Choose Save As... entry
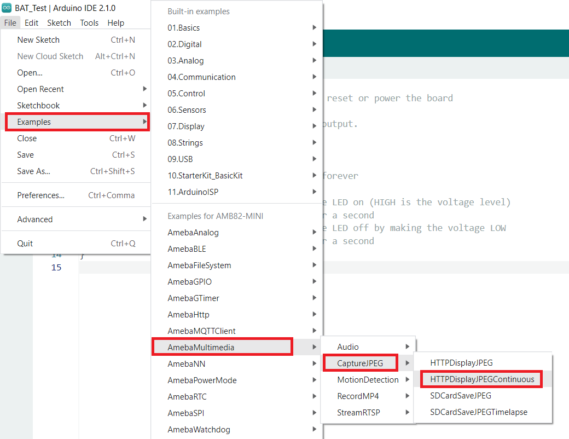Viewport: 569px width, 439px height. point(76,171)
